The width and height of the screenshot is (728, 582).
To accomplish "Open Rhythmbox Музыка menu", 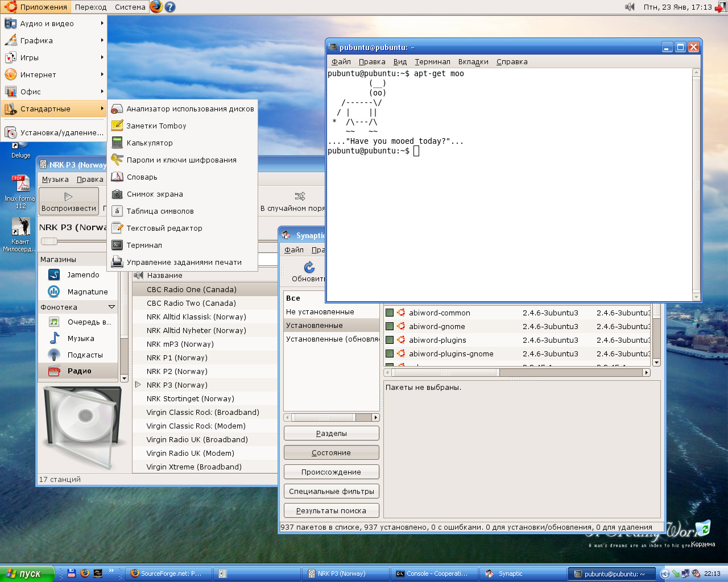I will pyautogui.click(x=55, y=179).
